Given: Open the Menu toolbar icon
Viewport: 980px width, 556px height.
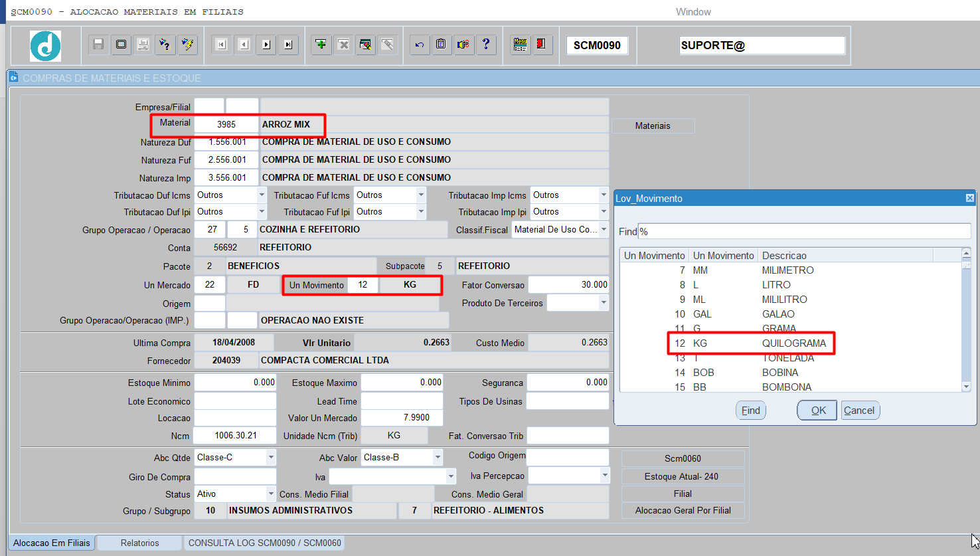Looking at the screenshot, I should coord(521,45).
